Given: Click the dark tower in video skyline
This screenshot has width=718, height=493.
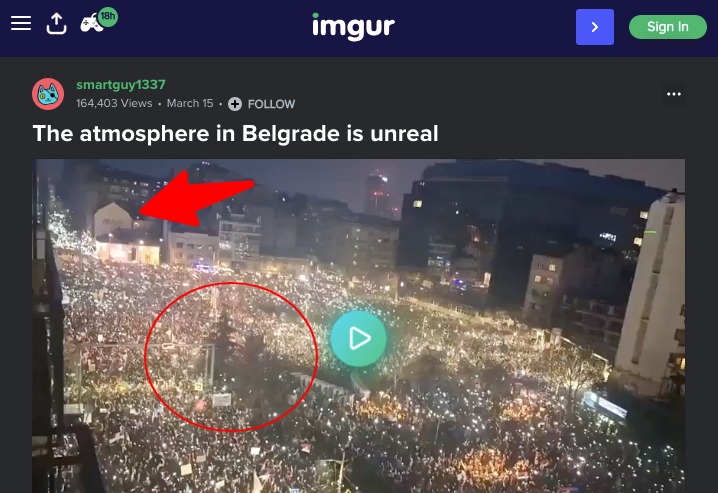Looking at the screenshot, I should click(378, 194).
